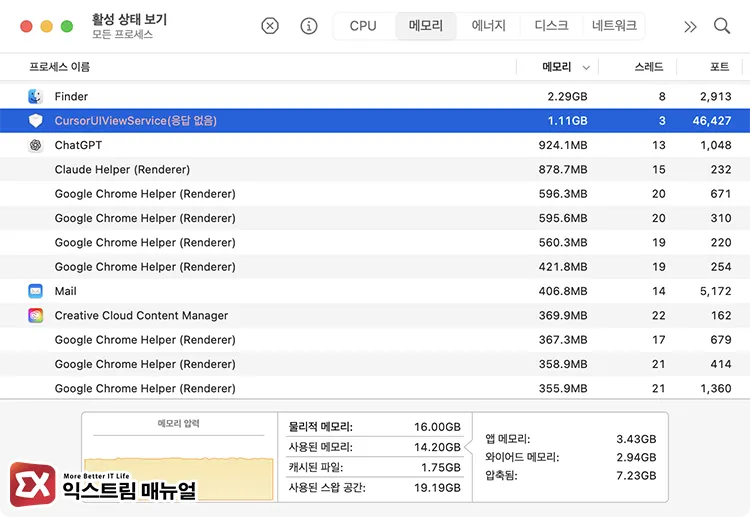Select the ChatGPT process name
The width and height of the screenshot is (750, 517).
78,145
